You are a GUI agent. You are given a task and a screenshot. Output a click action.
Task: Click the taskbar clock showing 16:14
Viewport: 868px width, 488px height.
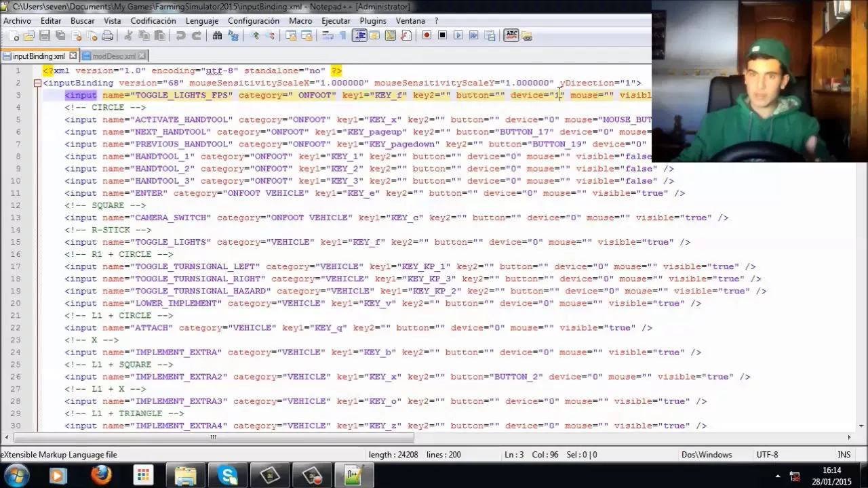[x=831, y=475]
